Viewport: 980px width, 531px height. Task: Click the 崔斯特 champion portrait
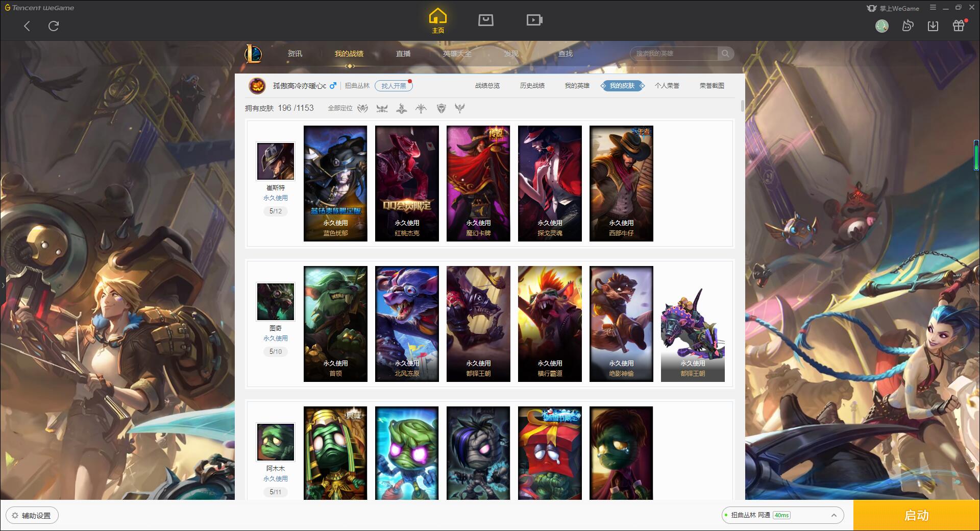point(276,161)
